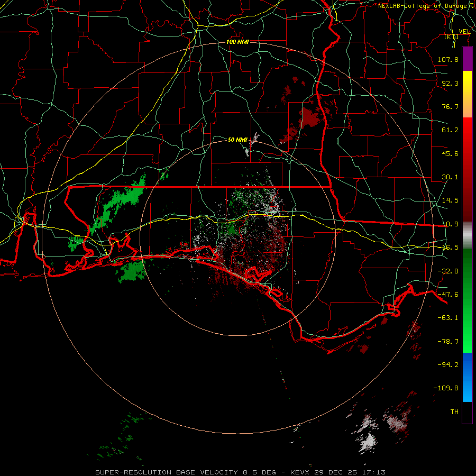
Task: Click the 30.1 legend value
Action: pos(450,177)
